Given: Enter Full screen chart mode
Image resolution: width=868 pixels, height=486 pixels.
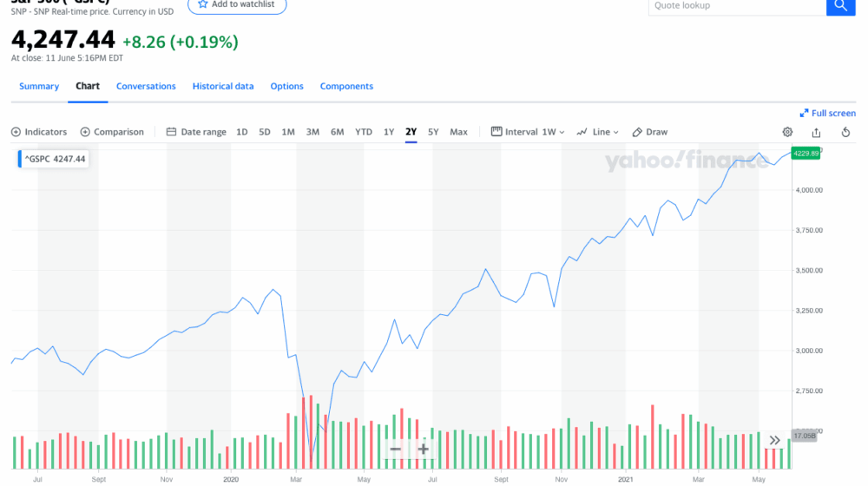Looking at the screenshot, I should tap(827, 113).
